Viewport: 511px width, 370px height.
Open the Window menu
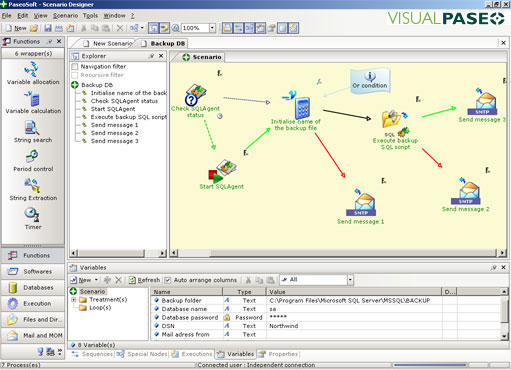tap(114, 16)
